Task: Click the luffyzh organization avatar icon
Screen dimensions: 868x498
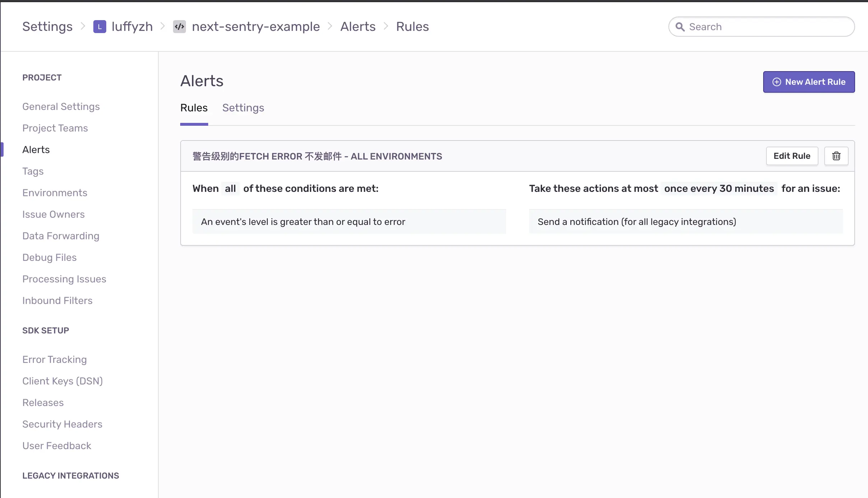Action: pyautogui.click(x=99, y=27)
